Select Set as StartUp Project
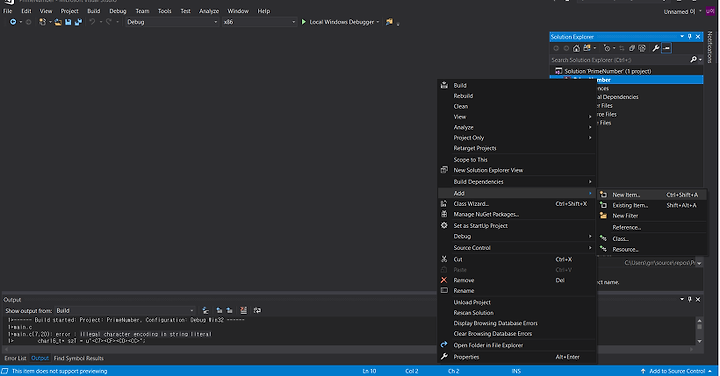This screenshot has height=376, width=720. 517,226
